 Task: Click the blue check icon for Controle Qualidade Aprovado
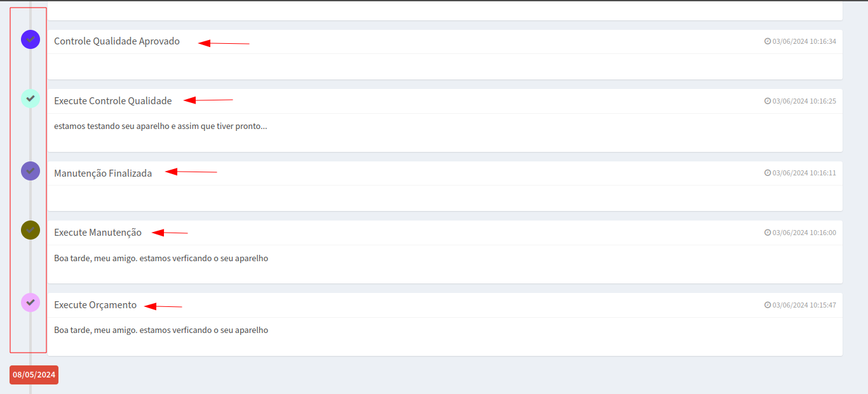pyautogui.click(x=31, y=39)
